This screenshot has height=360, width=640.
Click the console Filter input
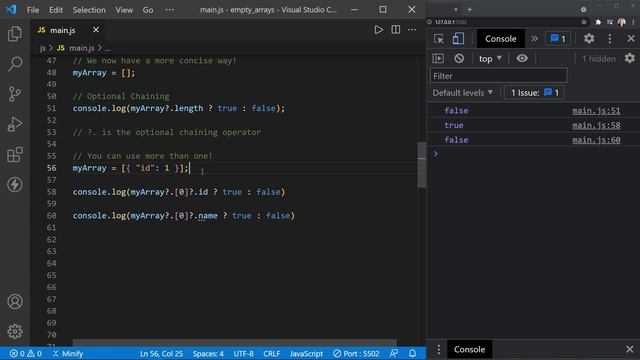498,76
